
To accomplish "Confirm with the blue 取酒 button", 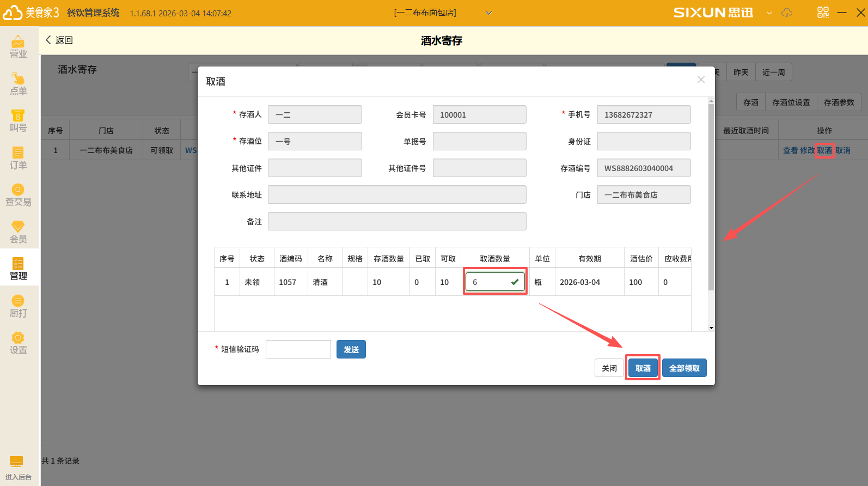I will point(643,368).
